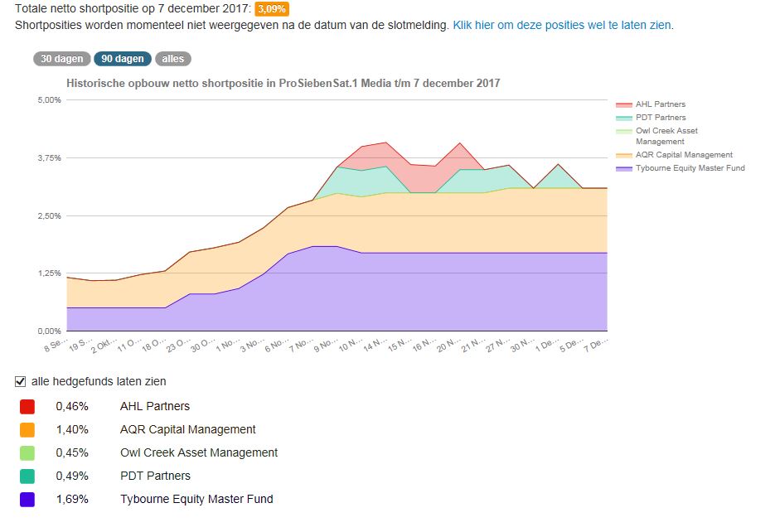
Task: Click the orange 3,09% total badge
Action: pyautogui.click(x=272, y=9)
